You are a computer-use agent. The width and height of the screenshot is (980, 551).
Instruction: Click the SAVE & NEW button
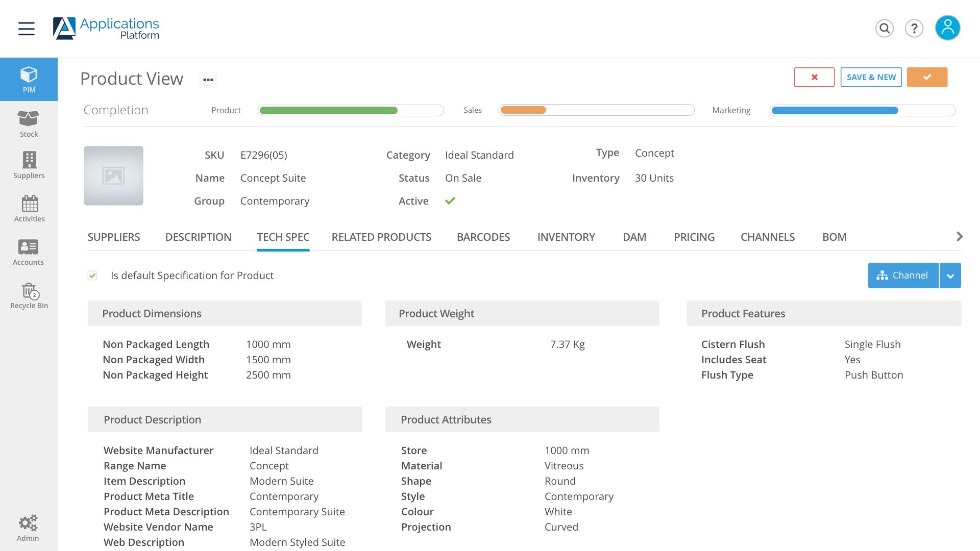pyautogui.click(x=871, y=77)
